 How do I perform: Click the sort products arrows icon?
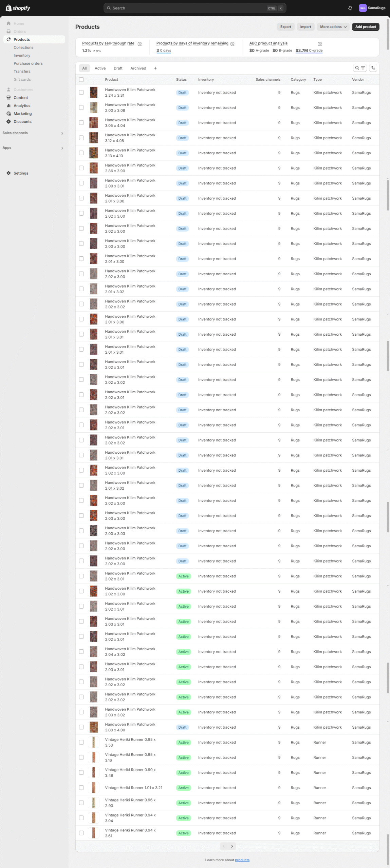pos(373,68)
